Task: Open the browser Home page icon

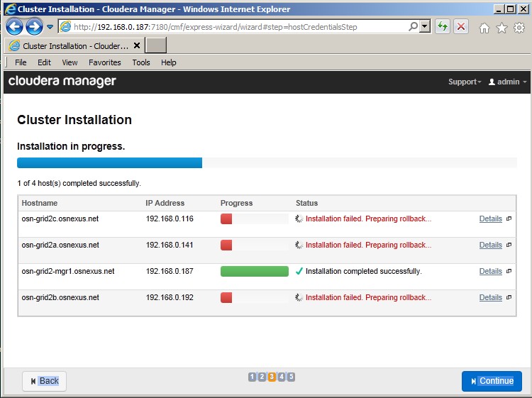Action: click(484, 28)
